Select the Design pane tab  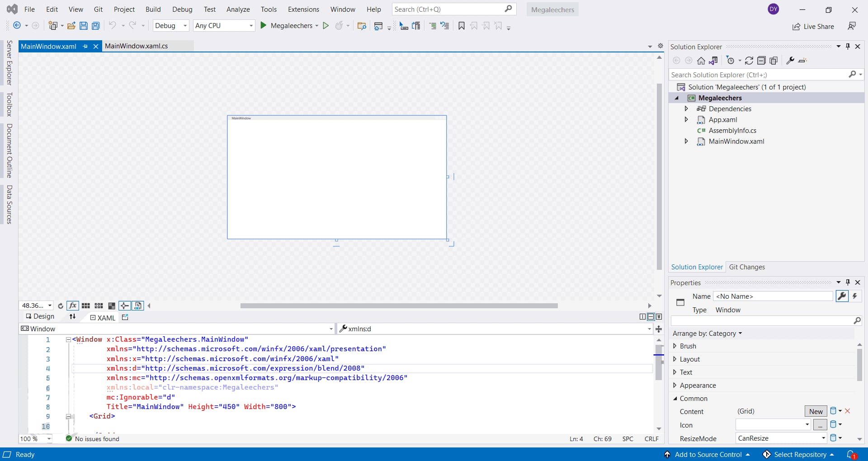tap(40, 317)
